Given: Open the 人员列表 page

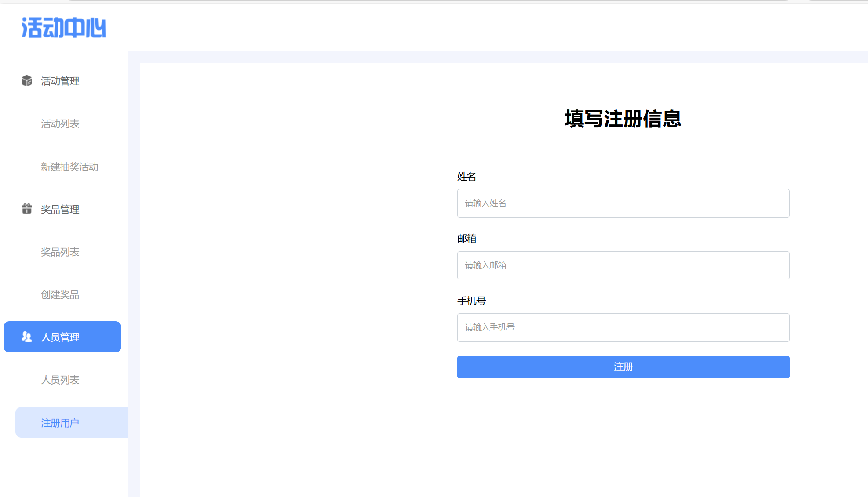Looking at the screenshot, I should point(60,380).
